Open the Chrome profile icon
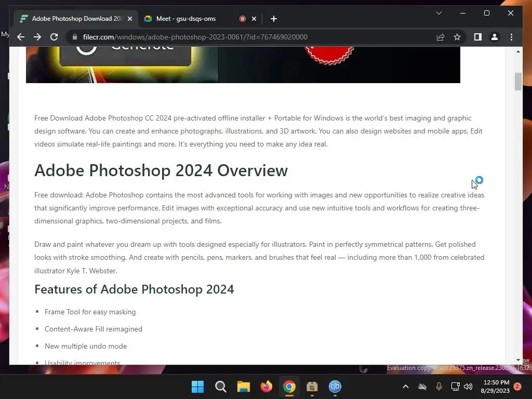This screenshot has width=532, height=399. coord(495,37)
